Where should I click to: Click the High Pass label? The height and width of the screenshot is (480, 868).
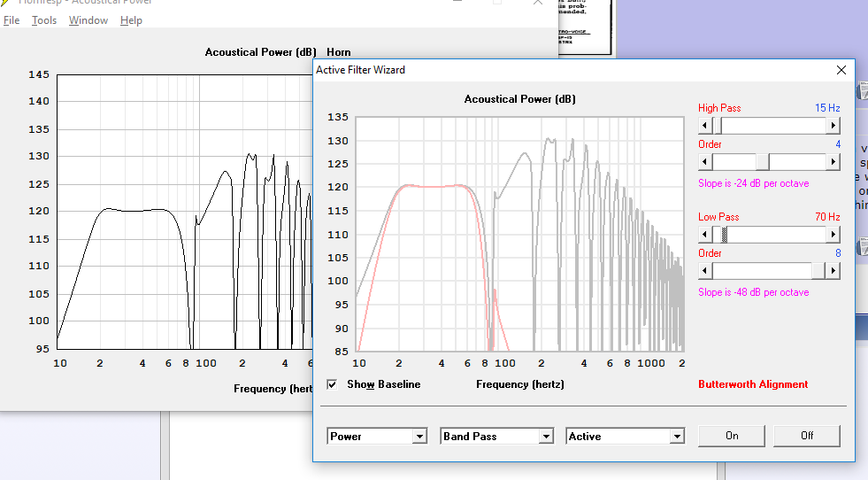click(x=719, y=108)
